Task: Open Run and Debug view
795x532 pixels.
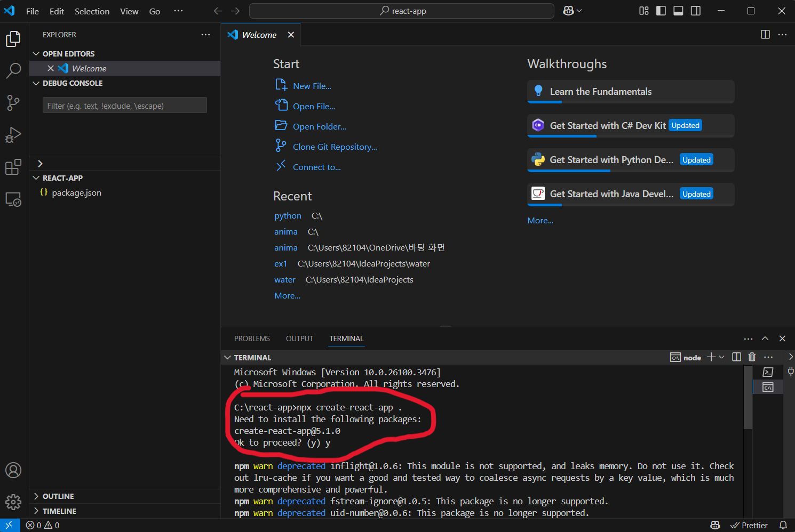Action: [x=13, y=135]
